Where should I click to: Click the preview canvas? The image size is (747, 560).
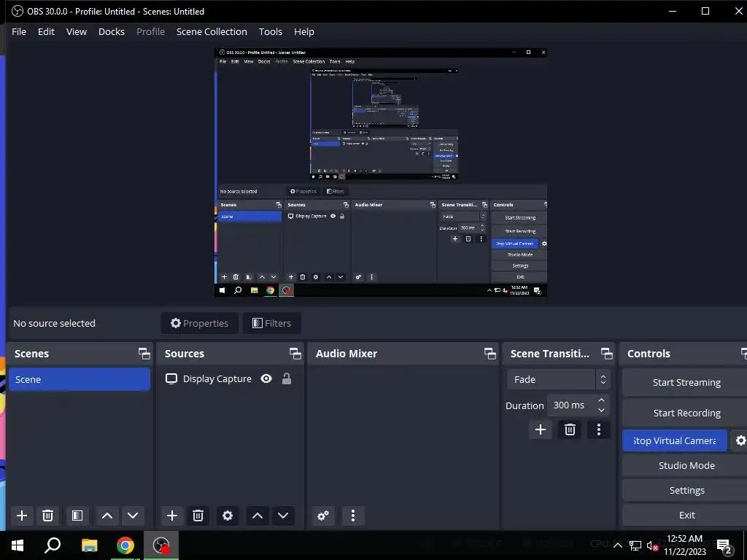(381, 172)
